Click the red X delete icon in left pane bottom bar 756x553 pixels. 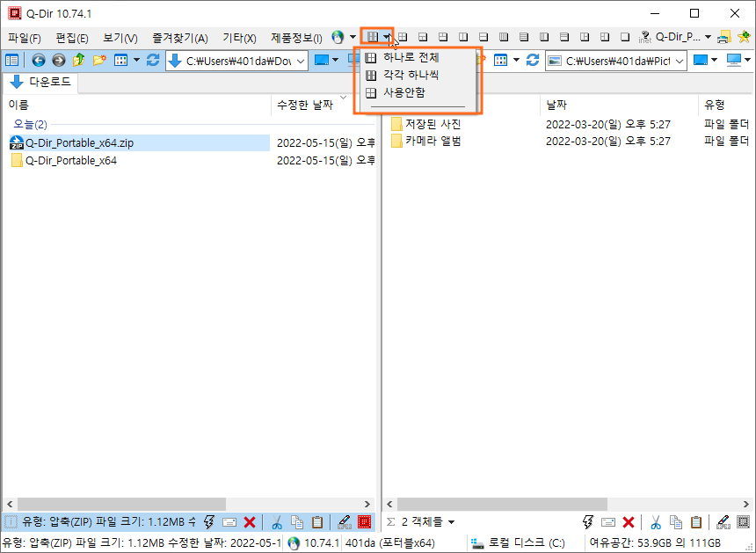tap(250, 521)
